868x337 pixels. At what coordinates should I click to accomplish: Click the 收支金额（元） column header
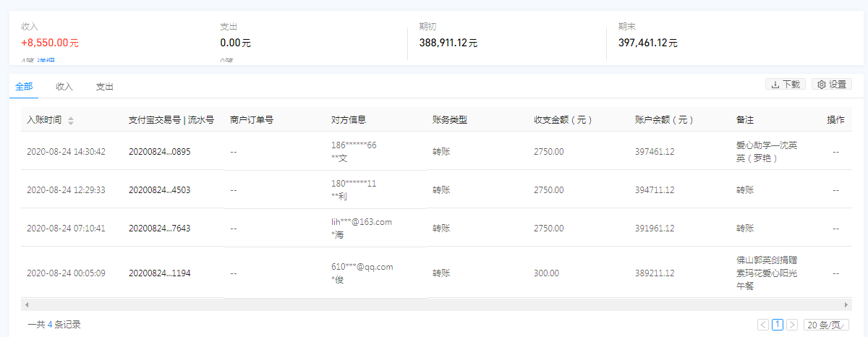pyautogui.click(x=563, y=120)
